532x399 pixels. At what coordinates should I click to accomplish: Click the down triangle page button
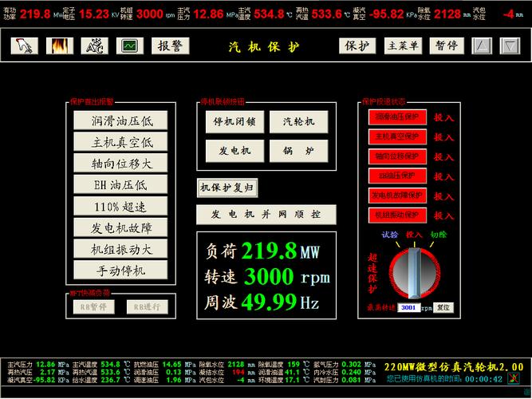tap(510, 46)
